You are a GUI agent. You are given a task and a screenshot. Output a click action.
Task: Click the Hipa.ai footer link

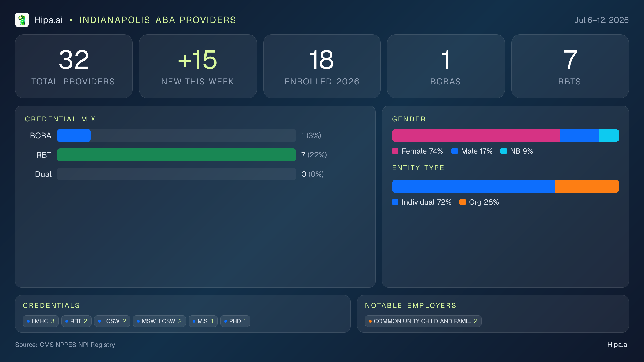tap(618, 345)
